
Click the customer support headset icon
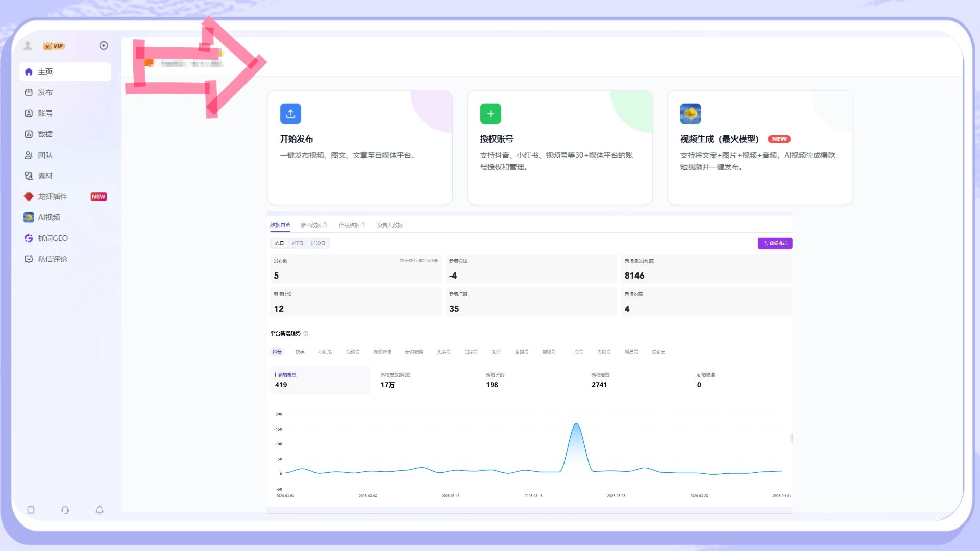pyautogui.click(x=65, y=510)
